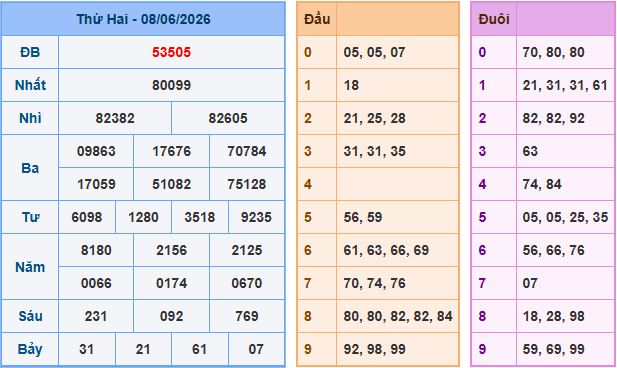
Task: Click row label 9 in Đuôi table
Action: 482,349
